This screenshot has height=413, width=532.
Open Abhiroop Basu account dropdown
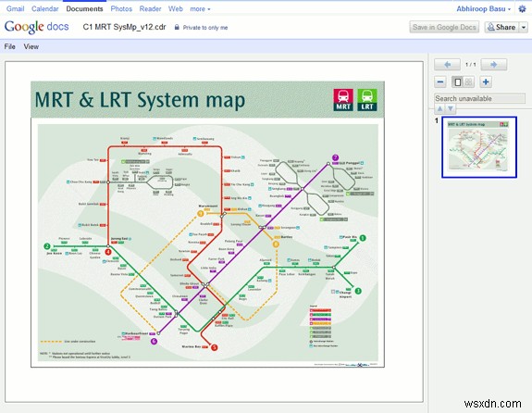(483, 9)
